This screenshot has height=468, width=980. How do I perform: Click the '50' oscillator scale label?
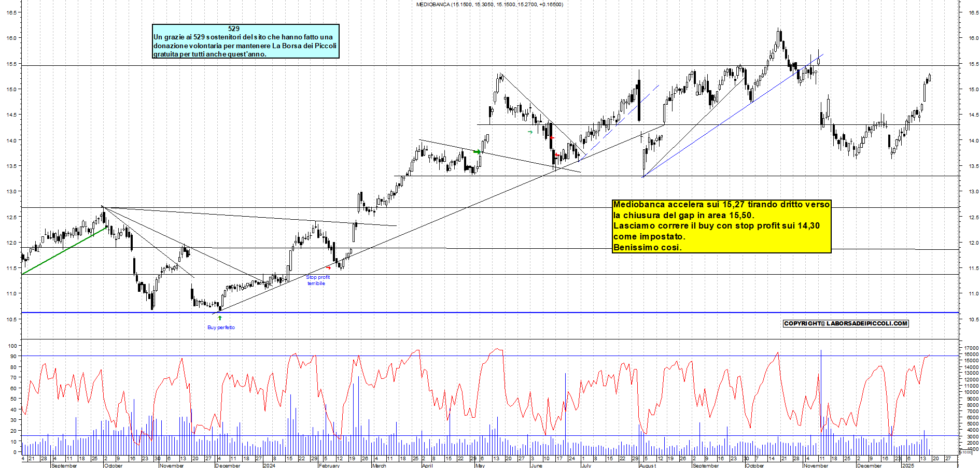coord(13,399)
